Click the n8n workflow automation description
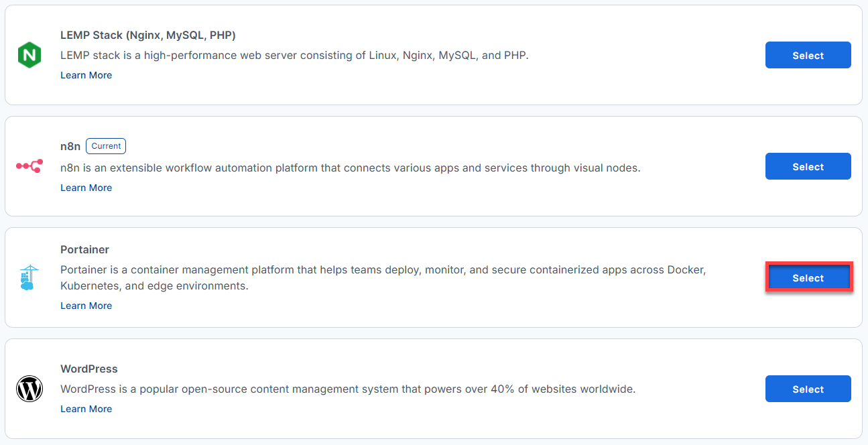This screenshot has height=445, width=868. pos(351,168)
